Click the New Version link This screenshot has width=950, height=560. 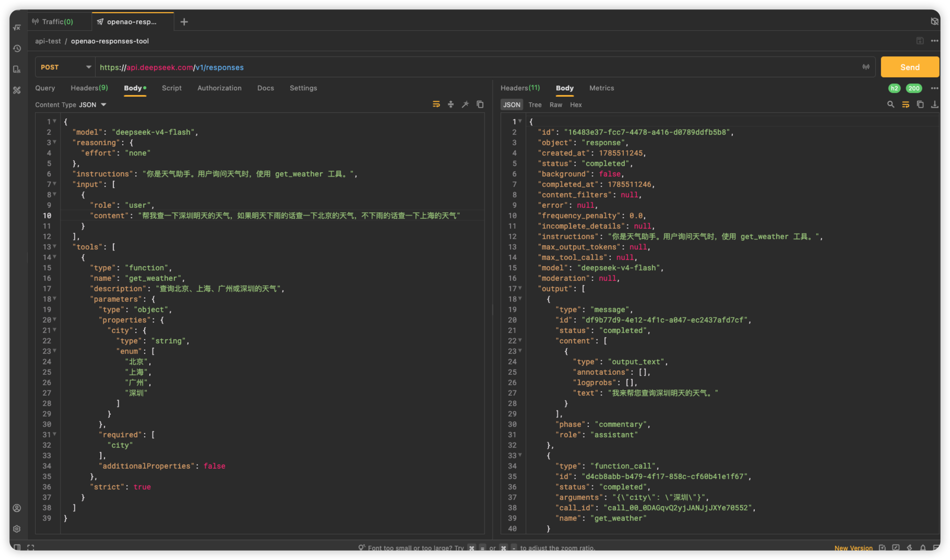(x=853, y=547)
